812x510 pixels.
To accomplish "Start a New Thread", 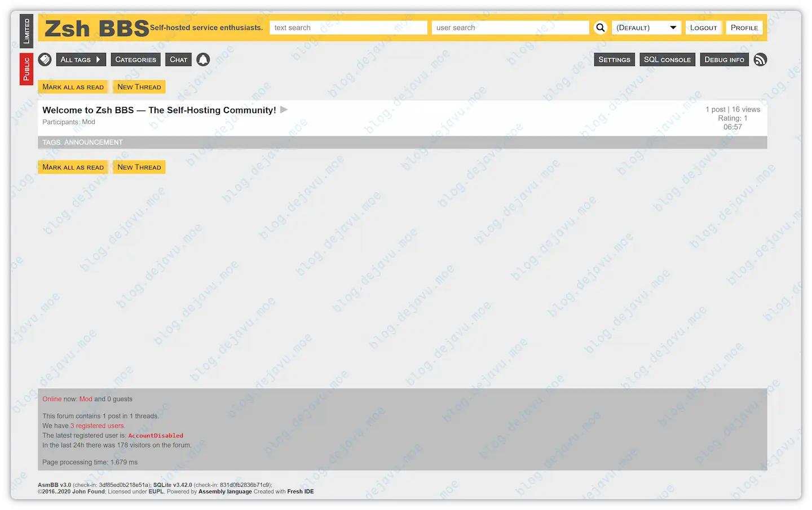I will tap(139, 87).
